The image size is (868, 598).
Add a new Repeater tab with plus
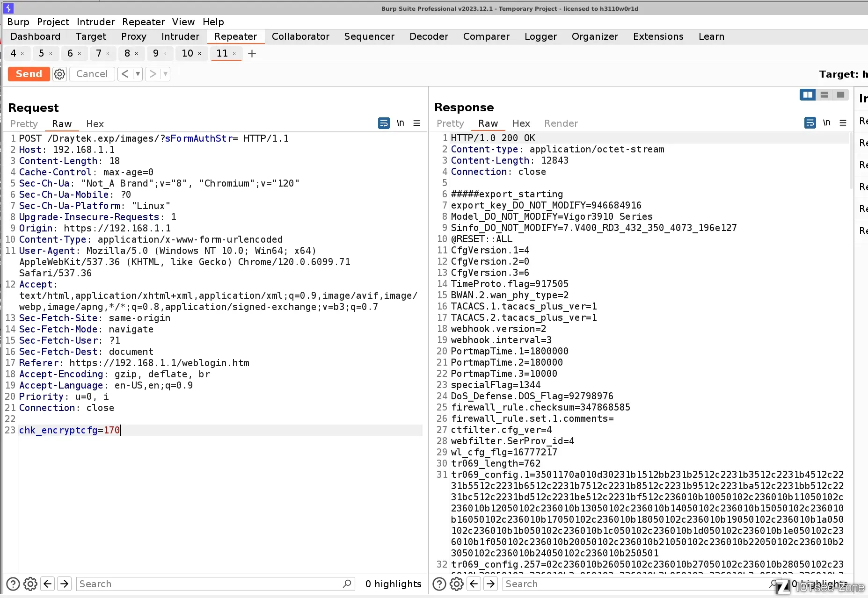click(x=252, y=54)
